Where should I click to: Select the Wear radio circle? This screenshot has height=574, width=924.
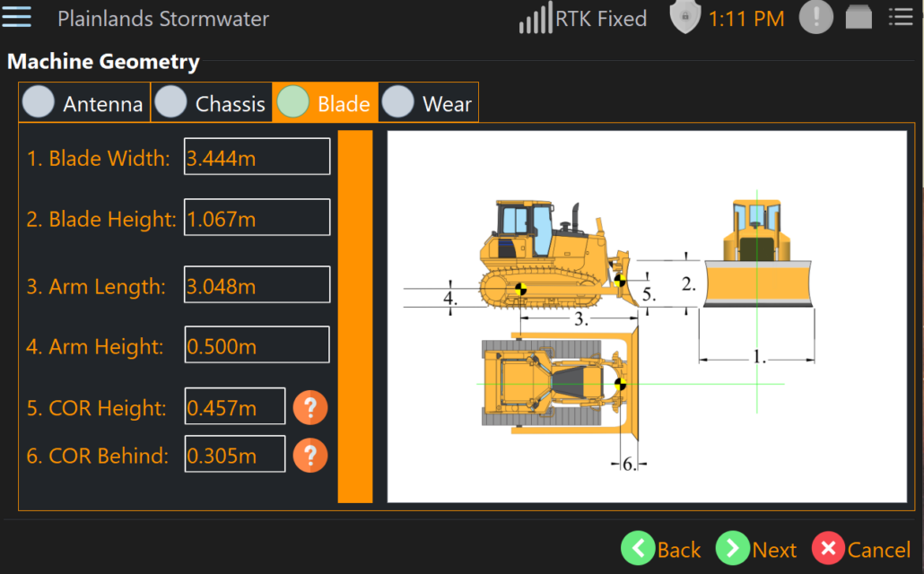point(398,102)
